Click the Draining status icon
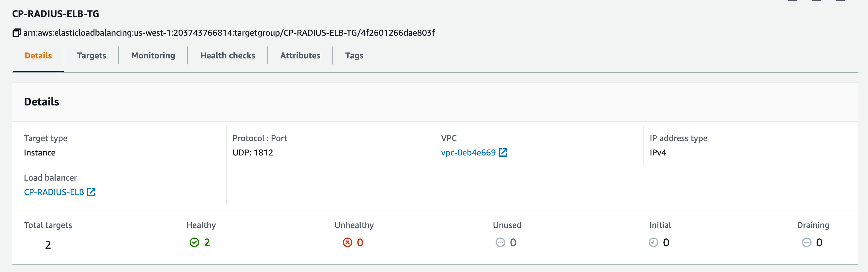 (x=806, y=242)
